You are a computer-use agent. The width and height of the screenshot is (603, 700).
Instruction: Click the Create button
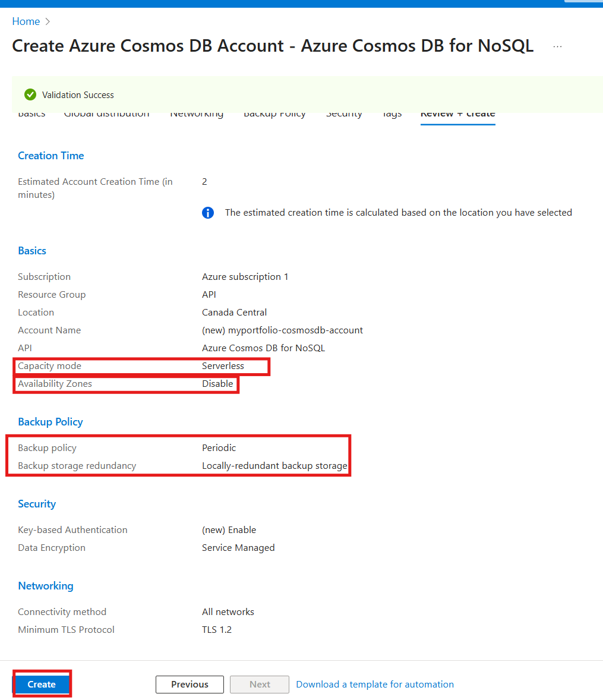41,684
